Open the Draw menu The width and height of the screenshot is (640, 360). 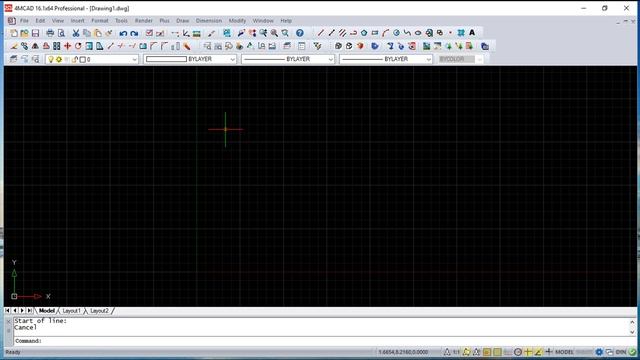182,20
